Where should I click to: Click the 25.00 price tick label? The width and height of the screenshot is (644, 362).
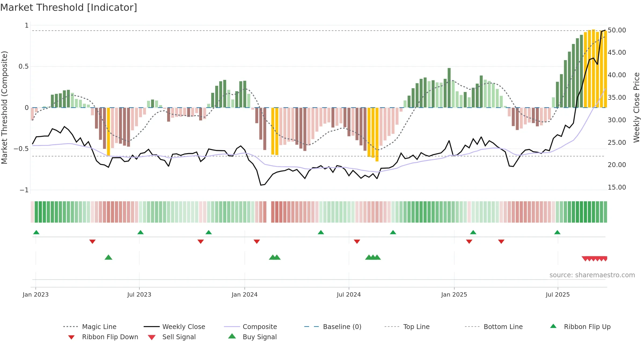[x=617, y=143]
